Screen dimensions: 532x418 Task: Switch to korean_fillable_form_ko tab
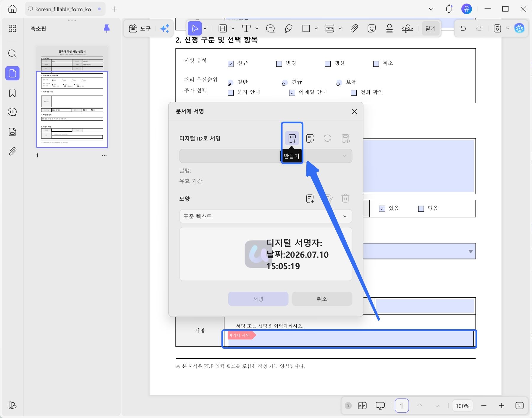click(x=65, y=9)
